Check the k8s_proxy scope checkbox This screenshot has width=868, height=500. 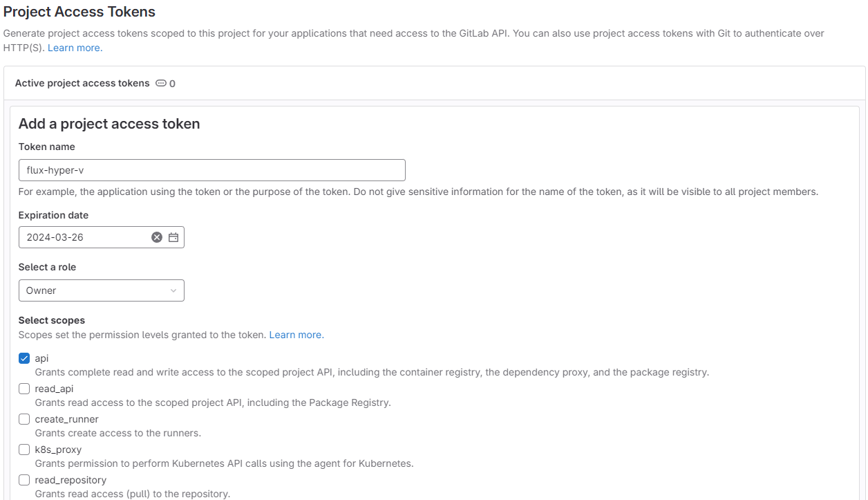24,450
